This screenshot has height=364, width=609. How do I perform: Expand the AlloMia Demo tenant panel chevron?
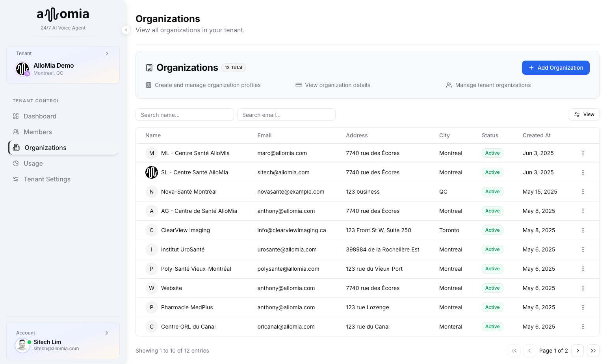[x=107, y=53]
